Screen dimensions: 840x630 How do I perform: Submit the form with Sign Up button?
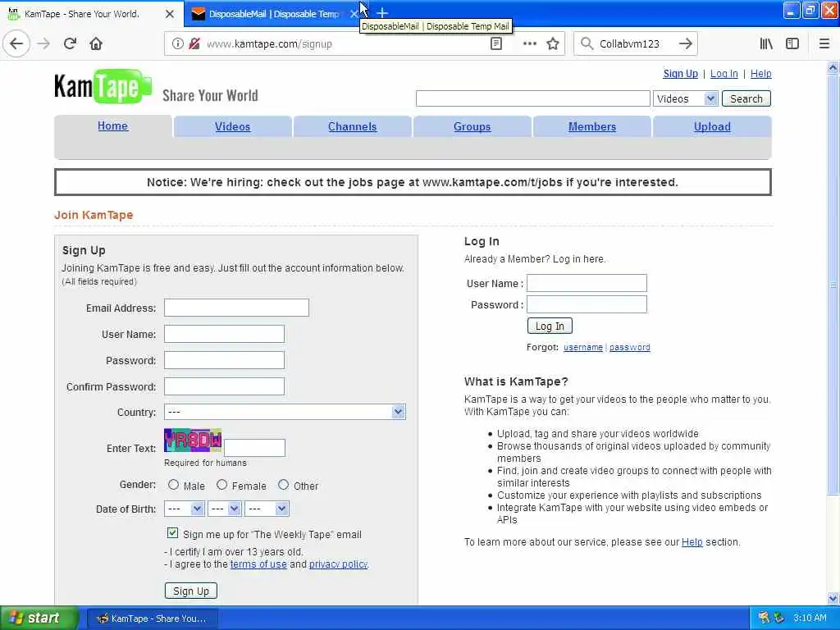(190, 591)
